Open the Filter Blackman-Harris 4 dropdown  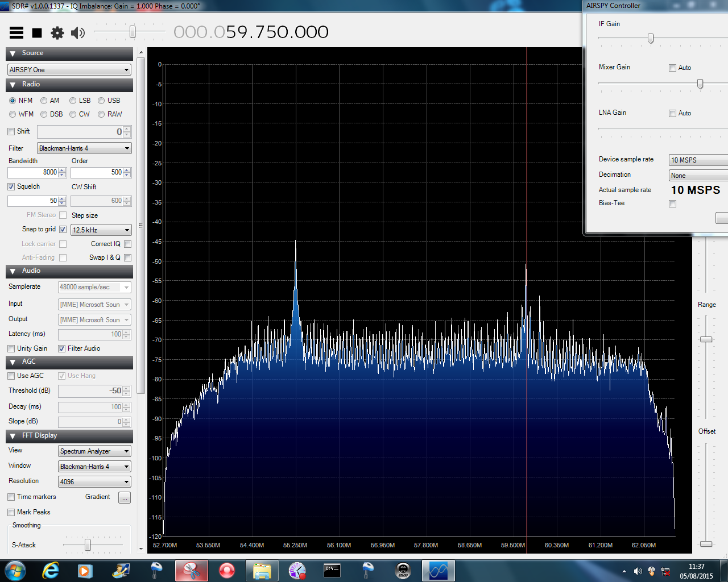click(x=84, y=148)
